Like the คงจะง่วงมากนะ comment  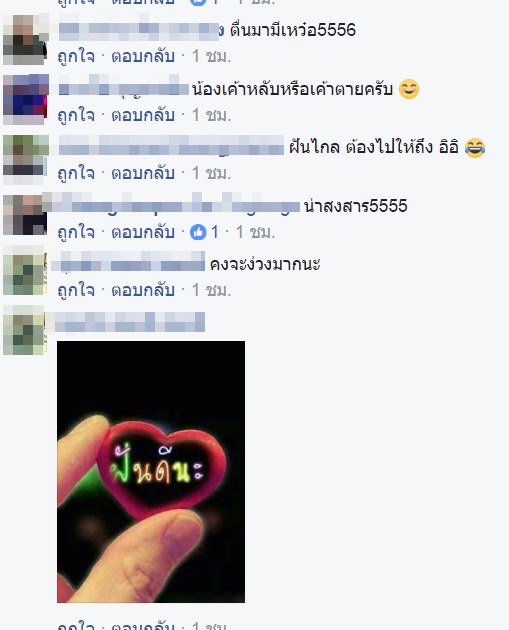coord(76,290)
